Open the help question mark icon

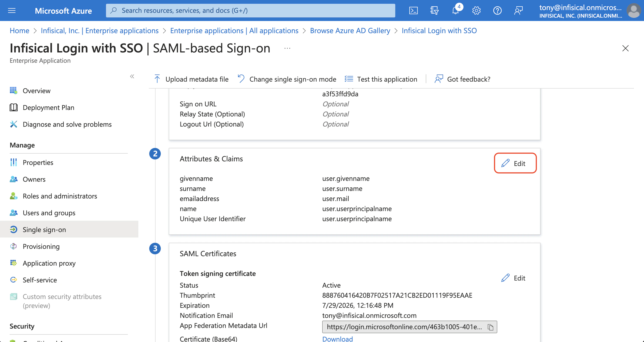497,10
